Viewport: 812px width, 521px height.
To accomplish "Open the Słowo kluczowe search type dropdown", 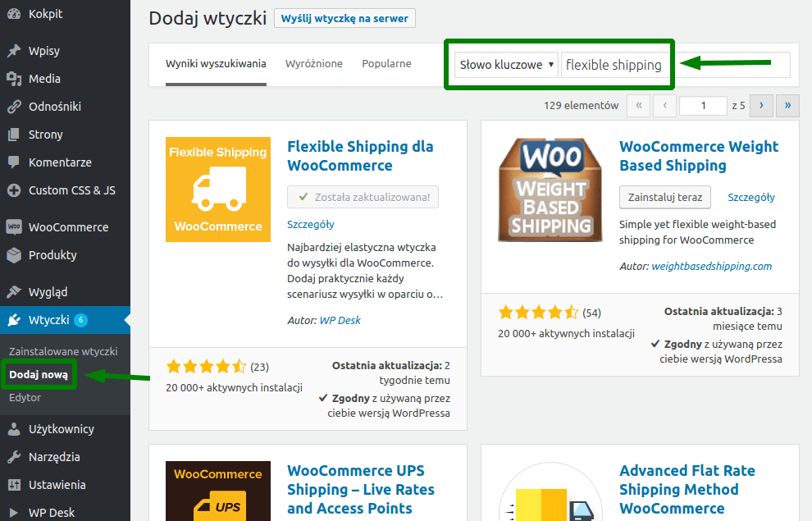I will (x=506, y=65).
